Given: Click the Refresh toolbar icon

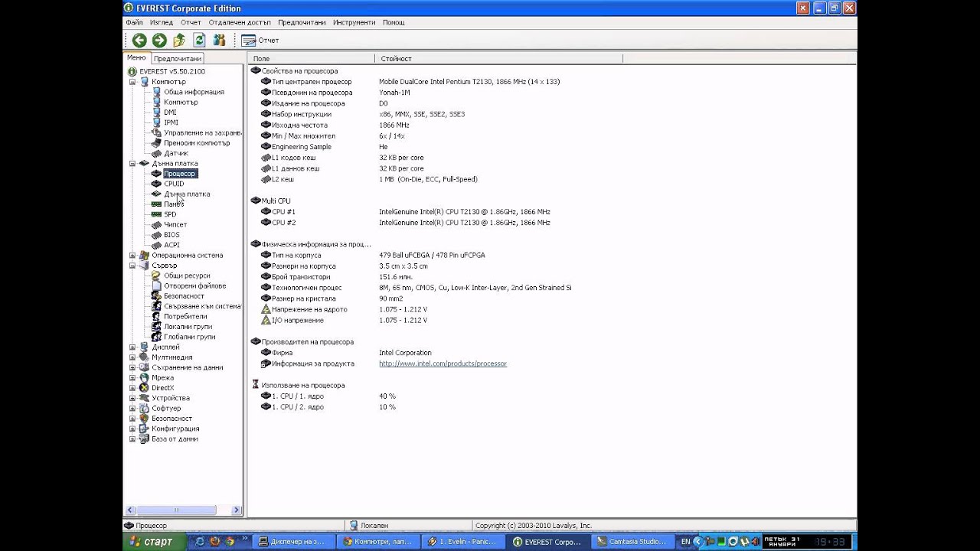Looking at the screenshot, I should tap(199, 41).
